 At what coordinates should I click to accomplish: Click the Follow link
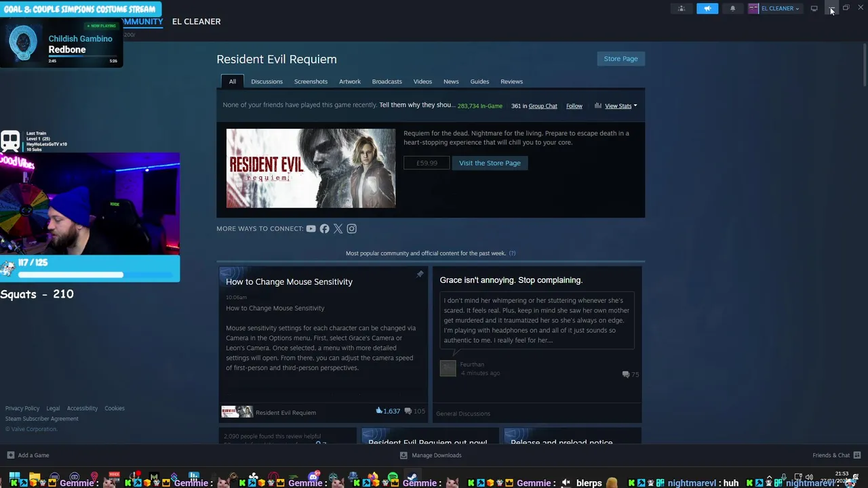click(x=574, y=106)
